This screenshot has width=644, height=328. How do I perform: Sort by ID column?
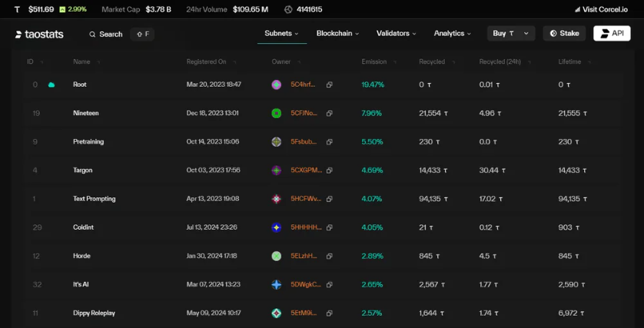[x=35, y=61]
